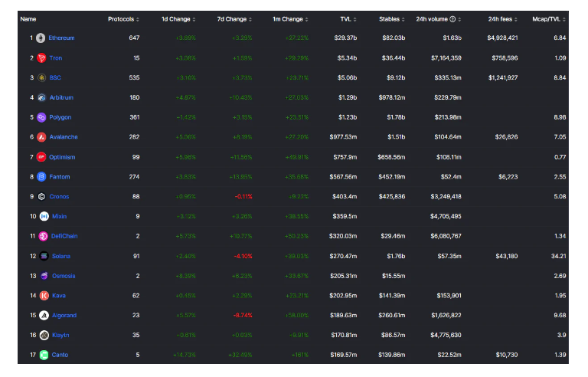This screenshot has width=588, height=377.
Task: Sort table by 7d Change column
Action: pyautogui.click(x=234, y=19)
